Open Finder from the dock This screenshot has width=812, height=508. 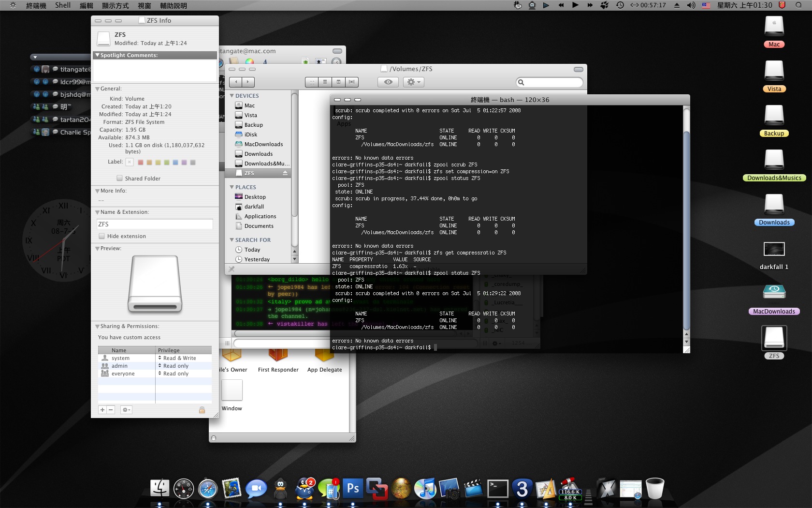click(159, 488)
